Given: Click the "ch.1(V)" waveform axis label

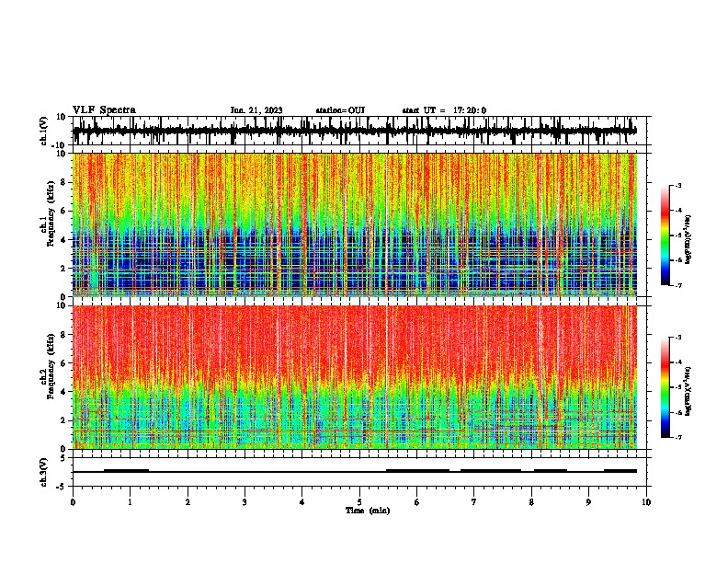Looking at the screenshot, I should 44,131.
